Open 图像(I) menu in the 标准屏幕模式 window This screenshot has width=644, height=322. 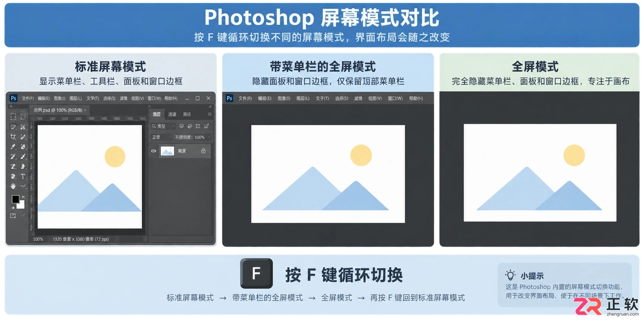click(59, 98)
